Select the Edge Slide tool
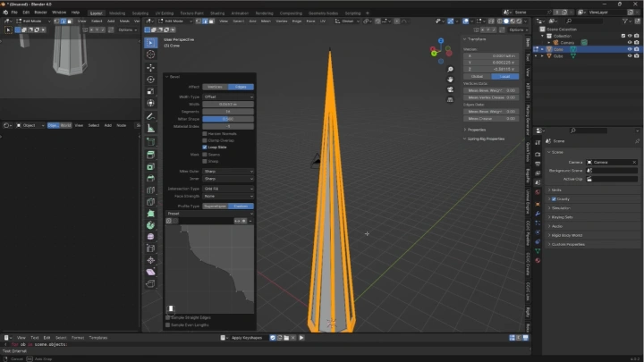Image resolution: width=644 pixels, height=362 pixels. 151,248
